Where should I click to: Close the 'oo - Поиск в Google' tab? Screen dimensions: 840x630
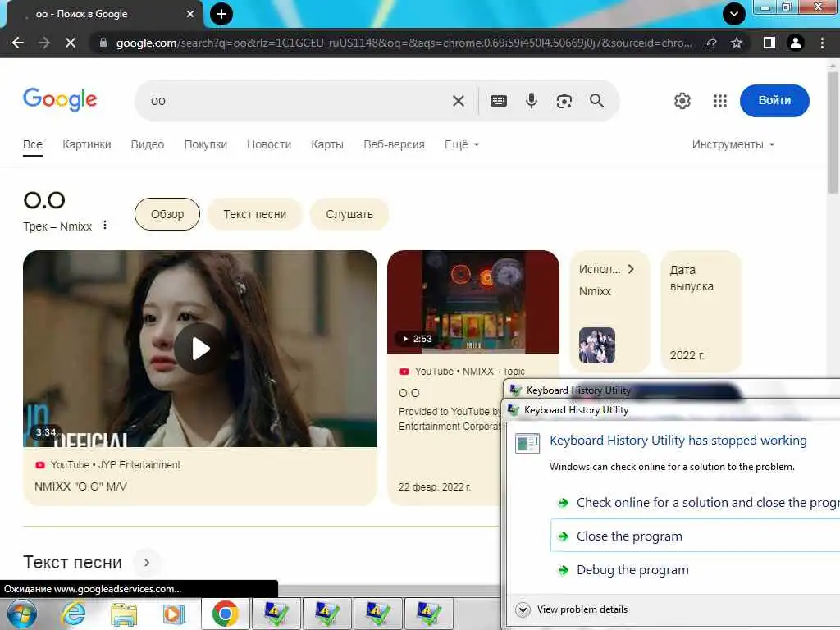point(190,14)
